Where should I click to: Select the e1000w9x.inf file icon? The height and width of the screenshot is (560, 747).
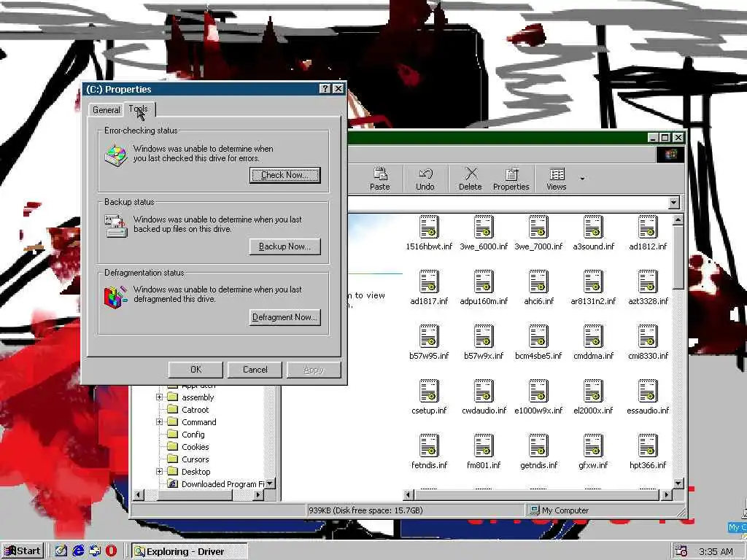tap(538, 391)
